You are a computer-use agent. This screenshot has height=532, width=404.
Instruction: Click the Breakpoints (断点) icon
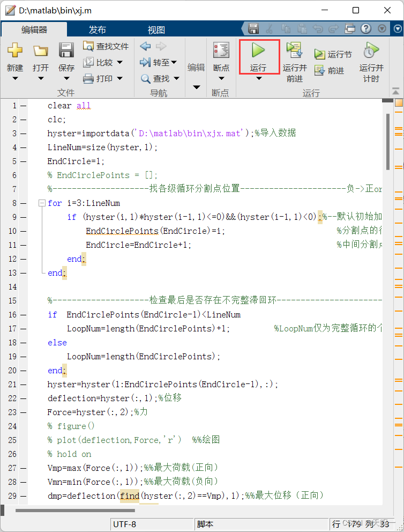coord(221,50)
